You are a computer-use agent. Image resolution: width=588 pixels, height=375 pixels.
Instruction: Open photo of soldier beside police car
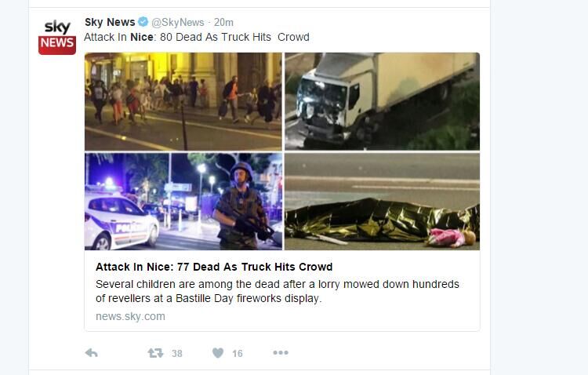tap(183, 202)
